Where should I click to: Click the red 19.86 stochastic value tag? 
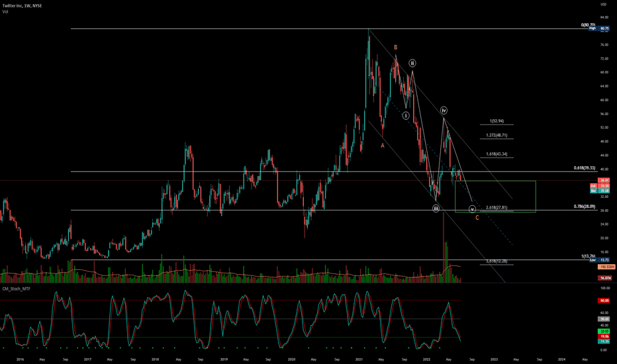pos(604,336)
